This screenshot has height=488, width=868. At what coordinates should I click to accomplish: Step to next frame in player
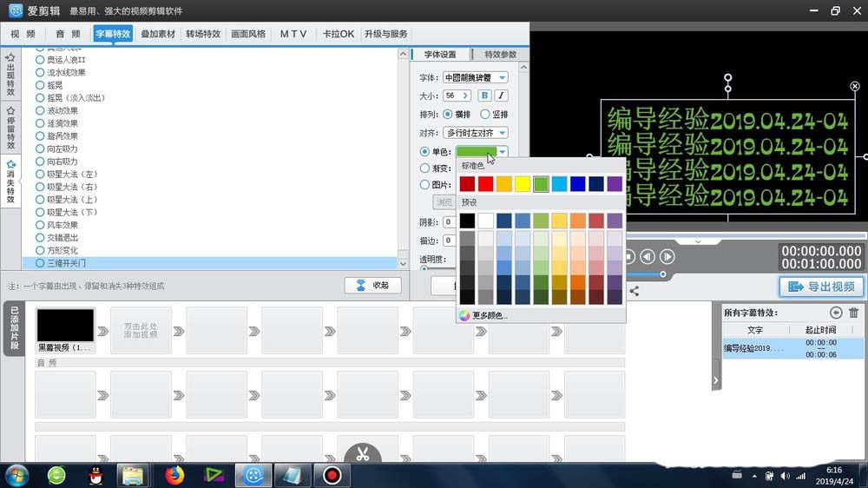click(667, 256)
